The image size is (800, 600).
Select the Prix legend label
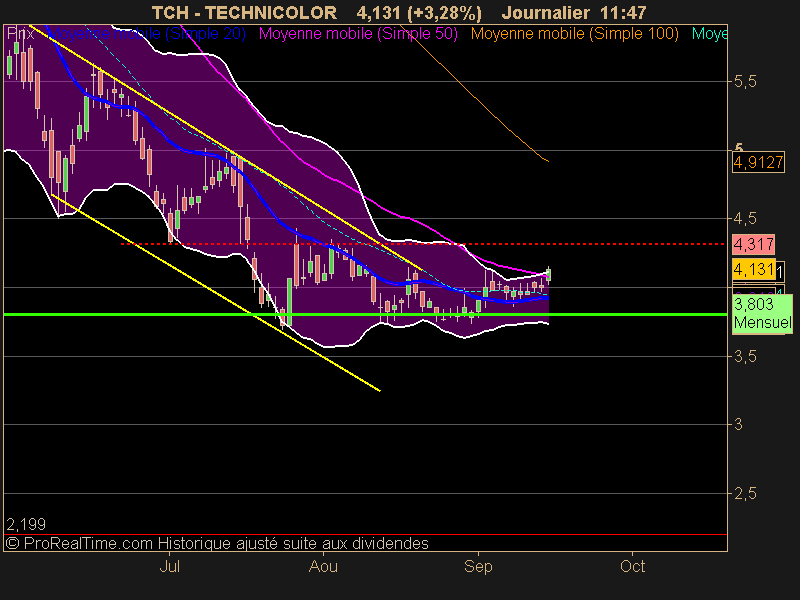[21, 34]
